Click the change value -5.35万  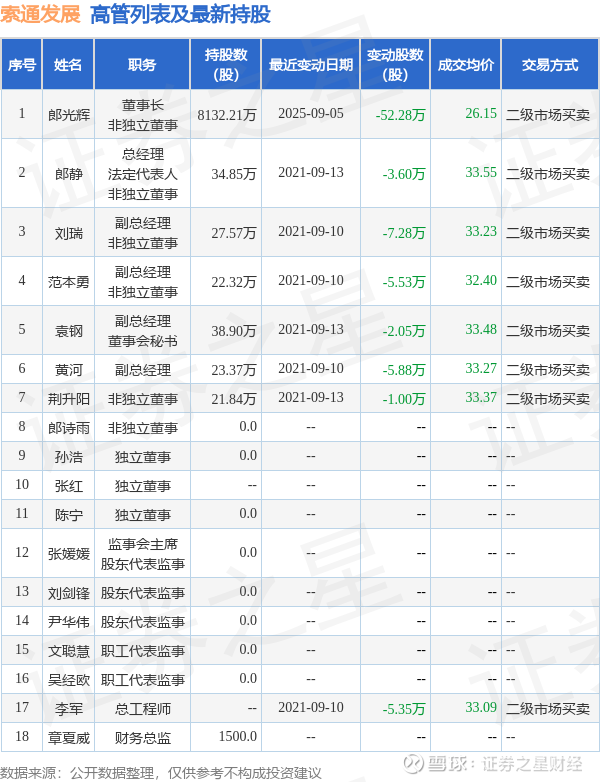(404, 708)
